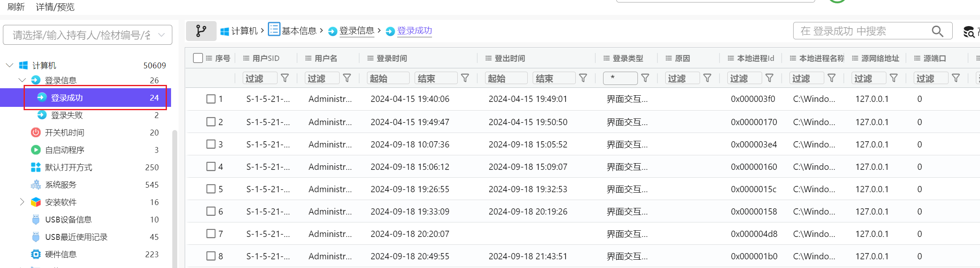Tick the select-all checkbox in header
Image resolution: width=980 pixels, height=268 pixels.
(198, 58)
